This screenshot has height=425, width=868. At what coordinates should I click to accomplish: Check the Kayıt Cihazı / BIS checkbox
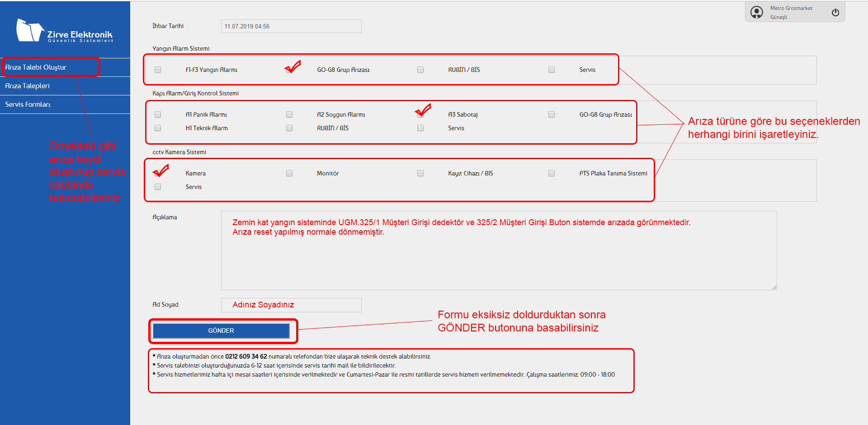pos(420,173)
